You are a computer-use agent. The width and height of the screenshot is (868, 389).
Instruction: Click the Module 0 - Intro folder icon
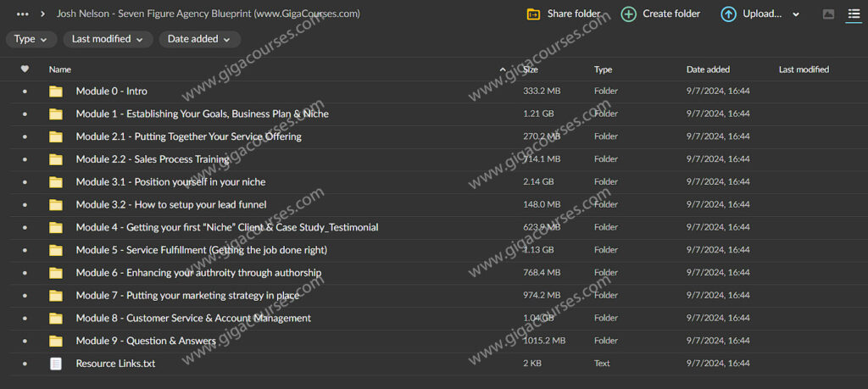click(x=56, y=92)
